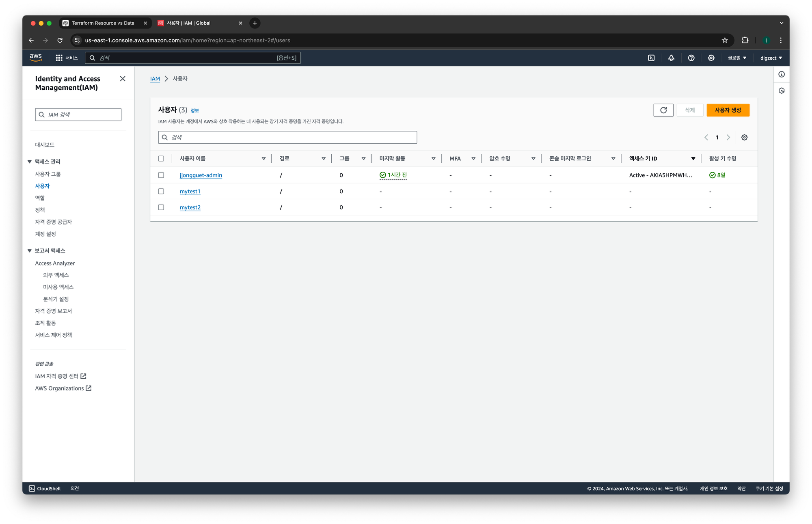Open the mytest1 user link
Screen dimensions: 812x524
(x=190, y=192)
